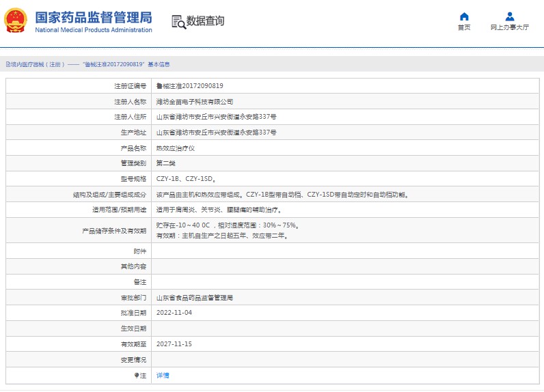Click the 适用范围/预期用途 label

click(120, 210)
